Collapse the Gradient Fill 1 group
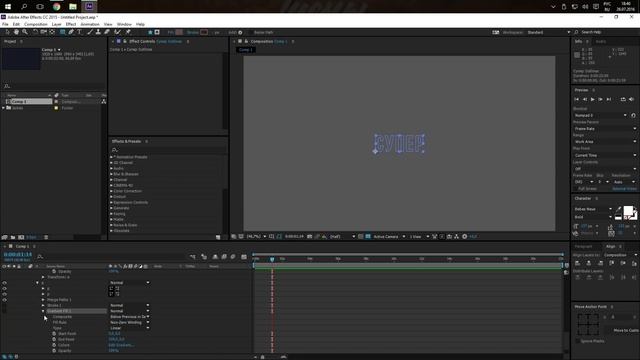Image resolution: width=640 pixels, height=360 pixels. click(x=43, y=311)
